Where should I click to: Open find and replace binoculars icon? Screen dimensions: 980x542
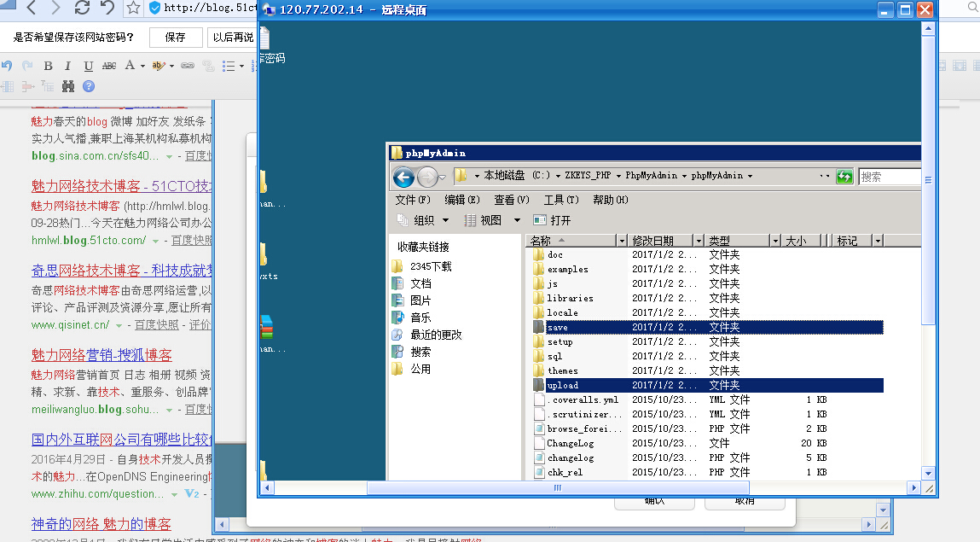tap(68, 86)
